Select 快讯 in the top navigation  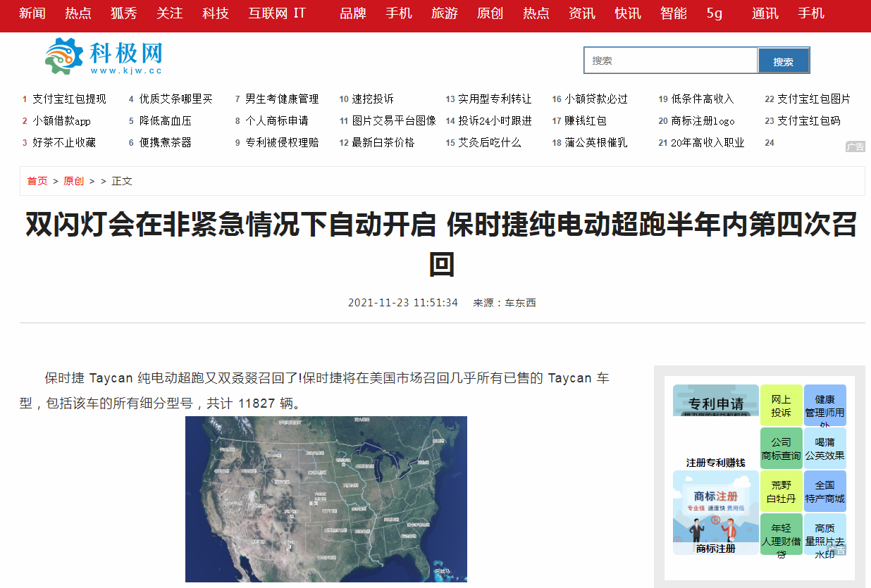tap(628, 13)
